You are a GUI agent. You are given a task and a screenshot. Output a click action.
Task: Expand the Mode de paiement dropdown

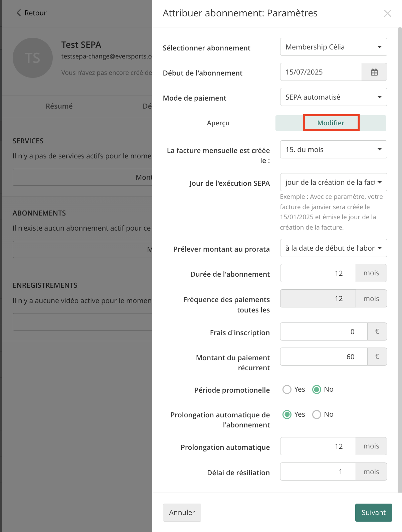click(334, 97)
